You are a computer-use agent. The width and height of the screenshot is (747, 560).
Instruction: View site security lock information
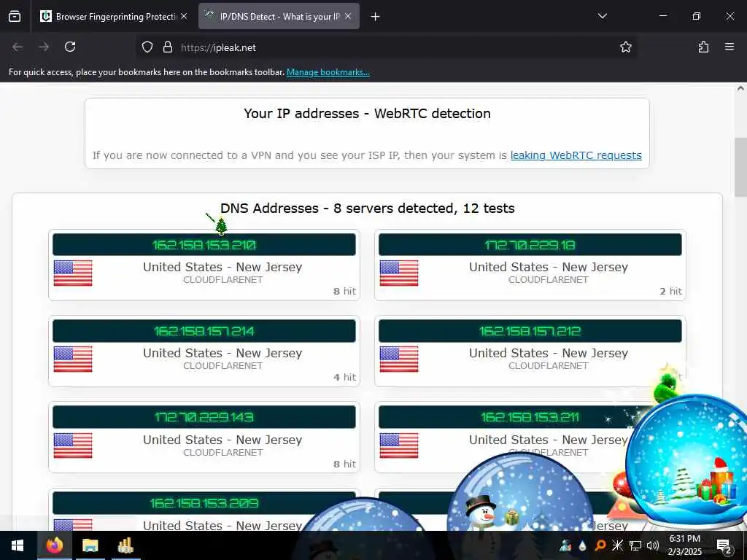pyautogui.click(x=167, y=47)
